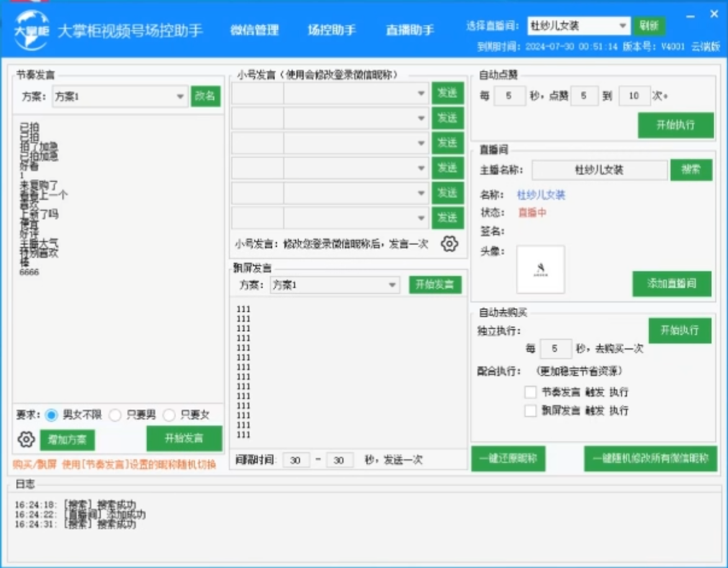Select the 男女不限 radio option
Image resolution: width=728 pixels, height=568 pixels.
[52, 415]
